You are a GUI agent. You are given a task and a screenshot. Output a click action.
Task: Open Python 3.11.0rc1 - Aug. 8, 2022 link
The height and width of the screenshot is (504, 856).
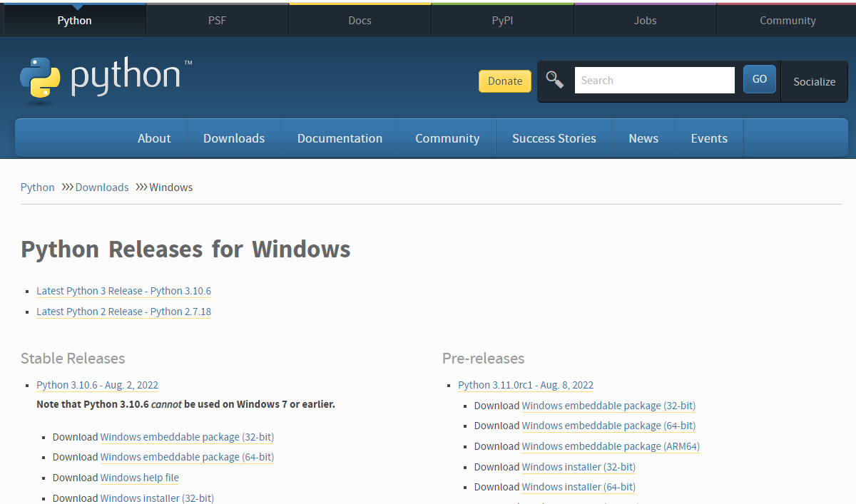[x=526, y=385]
